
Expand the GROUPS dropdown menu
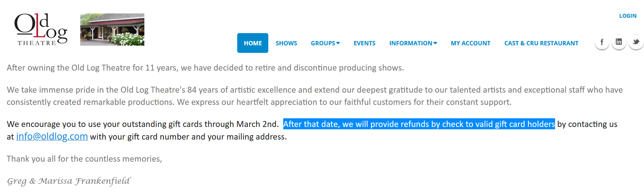325,43
